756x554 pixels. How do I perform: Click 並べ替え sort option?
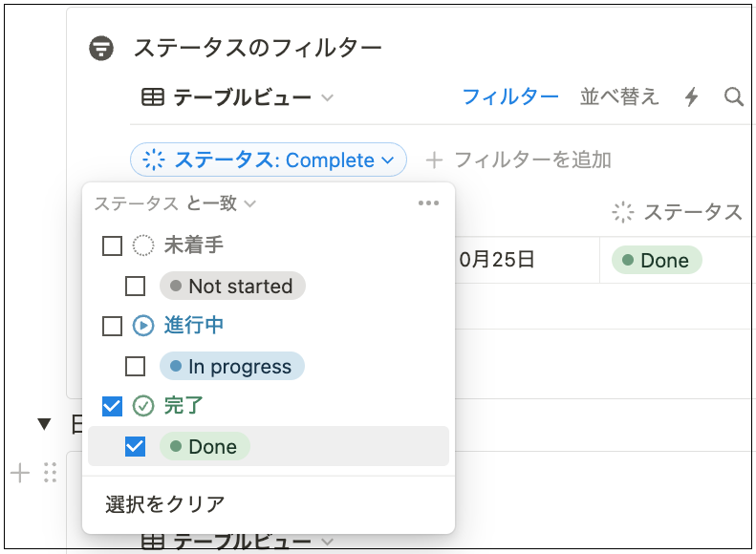pos(619,96)
